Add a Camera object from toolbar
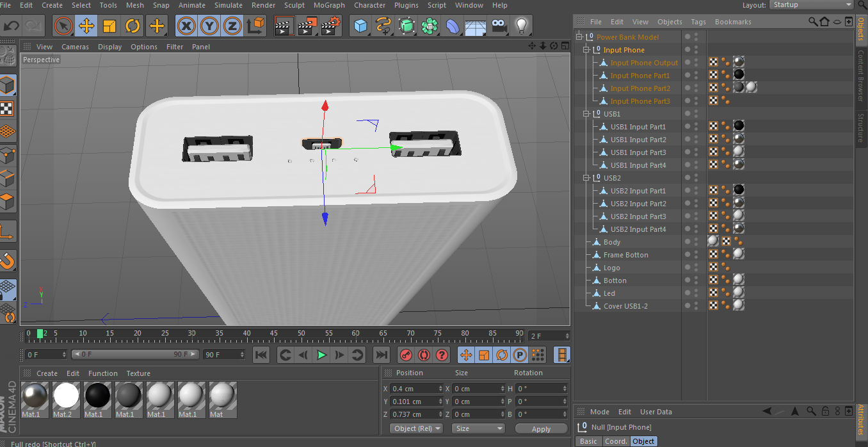 (499, 26)
